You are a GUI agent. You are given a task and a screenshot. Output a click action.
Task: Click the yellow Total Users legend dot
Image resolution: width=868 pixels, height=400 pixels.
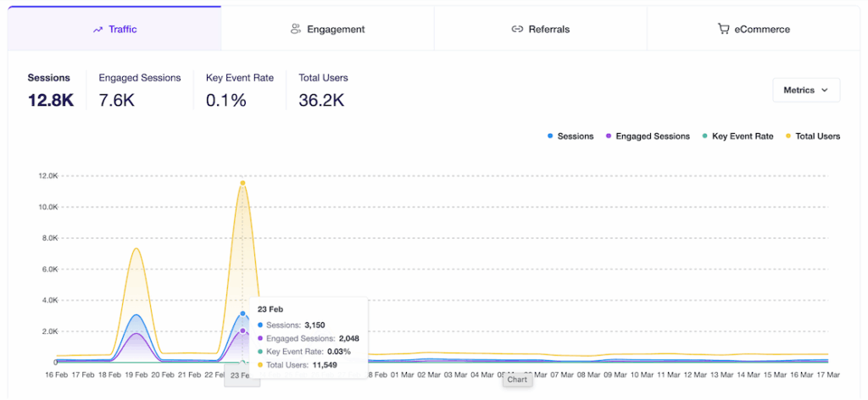coord(787,136)
